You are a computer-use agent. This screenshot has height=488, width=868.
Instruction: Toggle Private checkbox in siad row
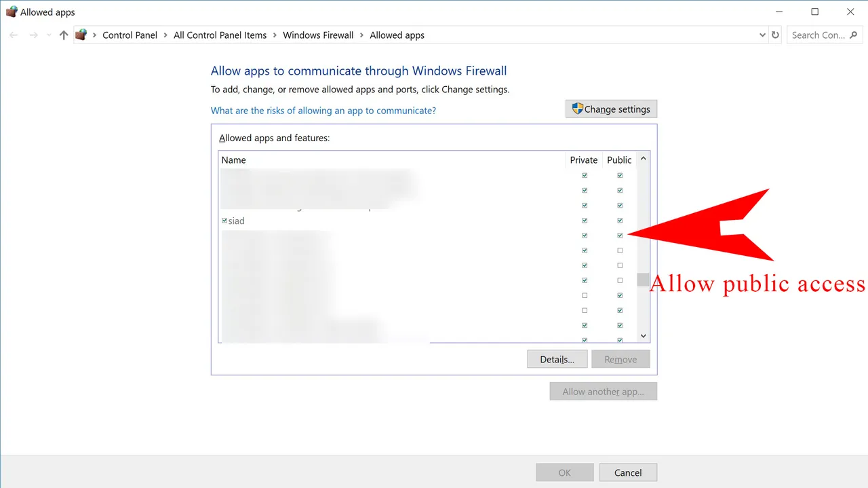(585, 221)
